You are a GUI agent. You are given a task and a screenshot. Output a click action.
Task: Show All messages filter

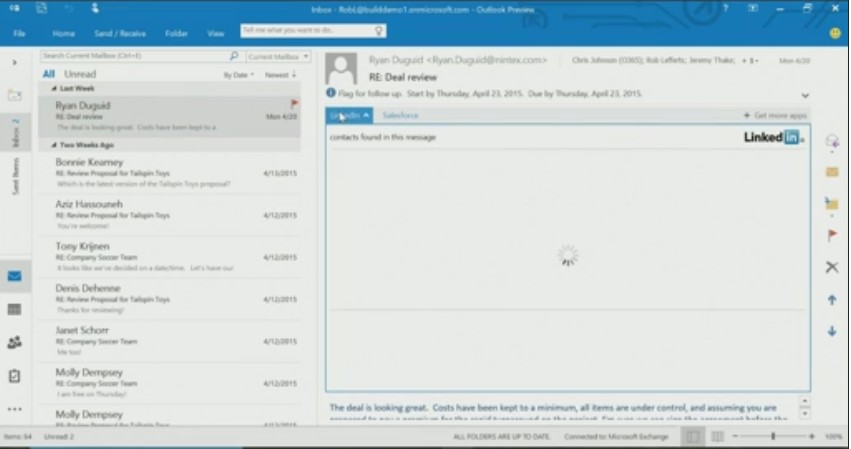[48, 74]
